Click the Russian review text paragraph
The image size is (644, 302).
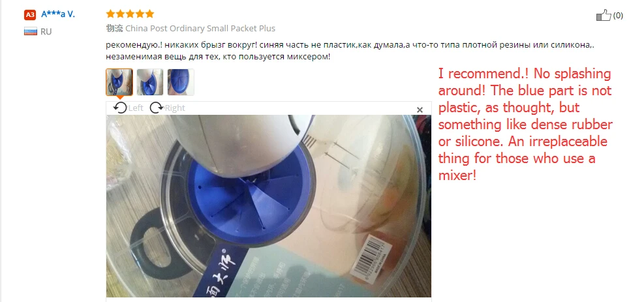pos(351,51)
